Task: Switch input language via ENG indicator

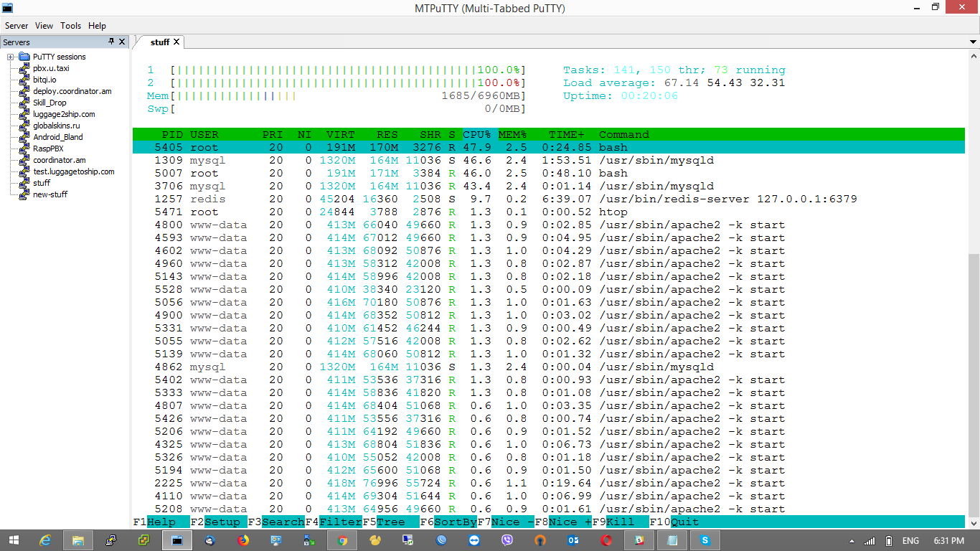Action: pos(910,541)
